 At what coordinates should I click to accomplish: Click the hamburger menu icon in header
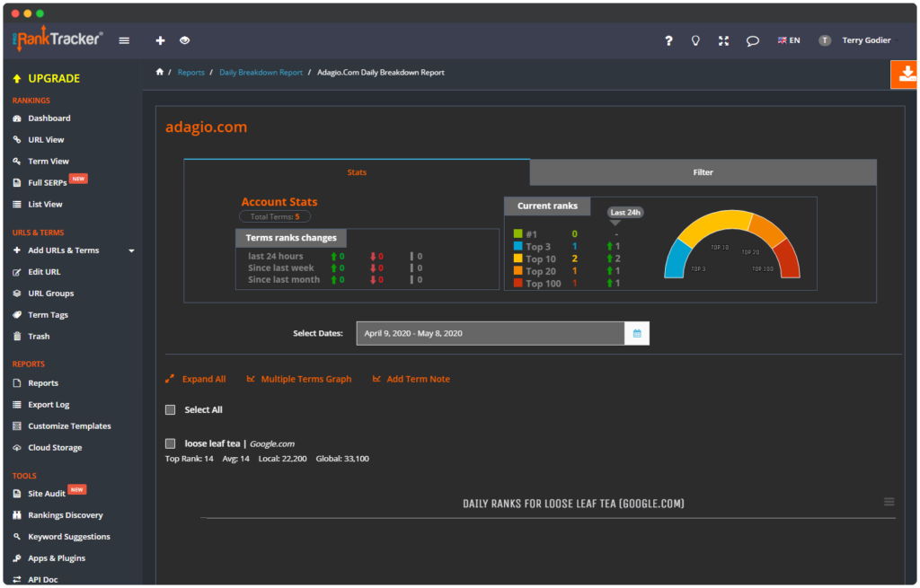[124, 40]
